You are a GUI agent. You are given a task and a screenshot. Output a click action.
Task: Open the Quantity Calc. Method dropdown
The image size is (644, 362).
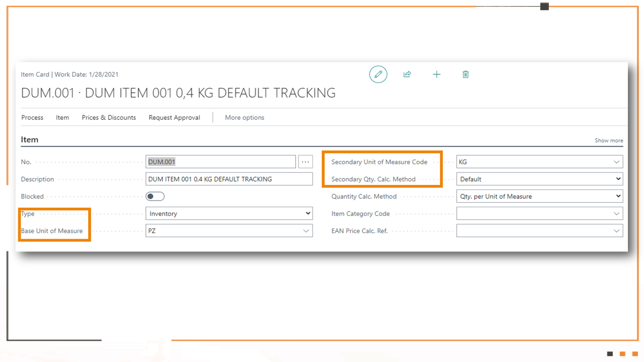(539, 197)
